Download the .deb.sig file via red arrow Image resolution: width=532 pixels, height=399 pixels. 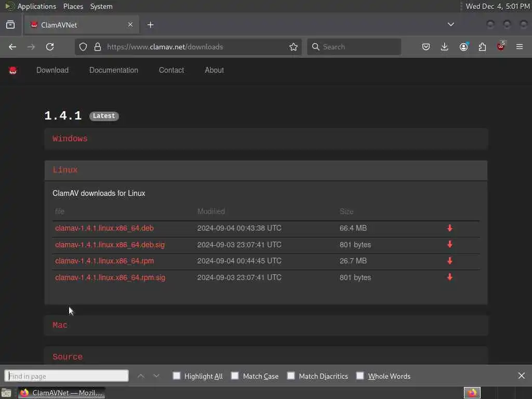click(450, 244)
